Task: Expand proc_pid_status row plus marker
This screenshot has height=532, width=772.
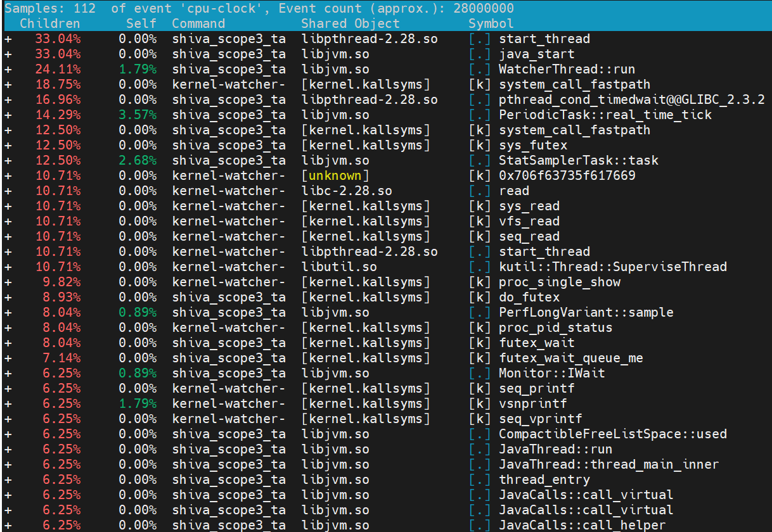Action: (8, 328)
